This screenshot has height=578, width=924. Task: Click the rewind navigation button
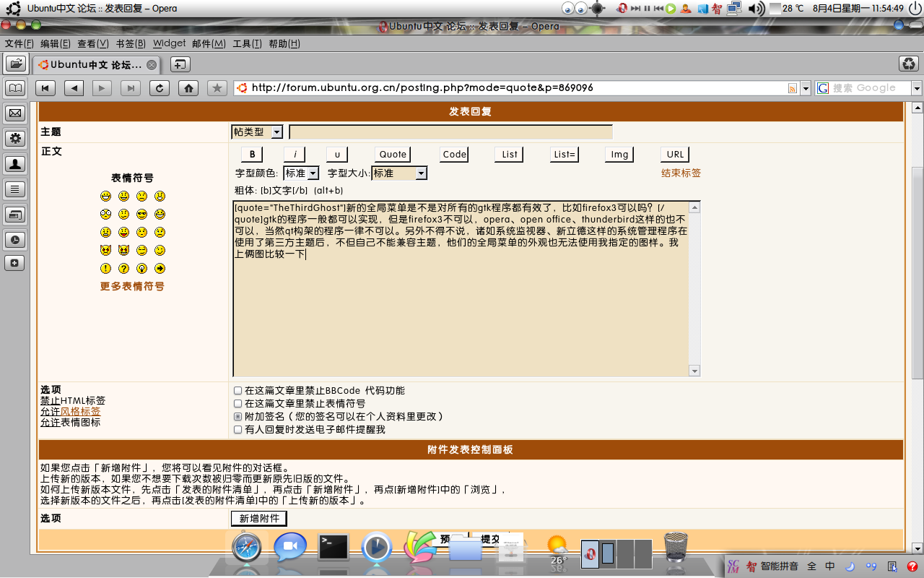click(45, 88)
